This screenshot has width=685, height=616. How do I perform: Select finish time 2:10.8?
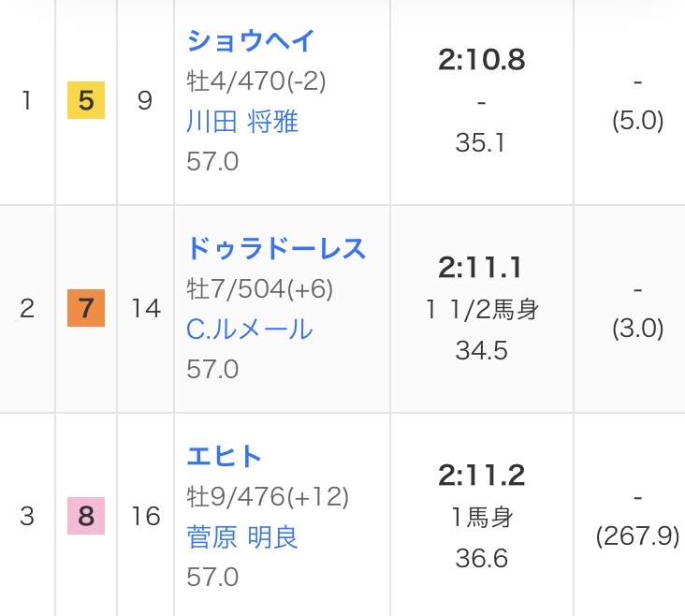[x=482, y=61]
